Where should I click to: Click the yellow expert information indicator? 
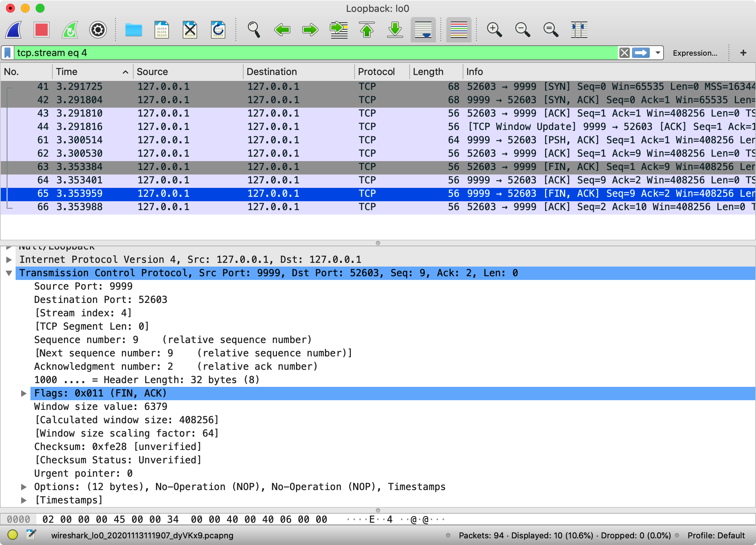coord(13,535)
